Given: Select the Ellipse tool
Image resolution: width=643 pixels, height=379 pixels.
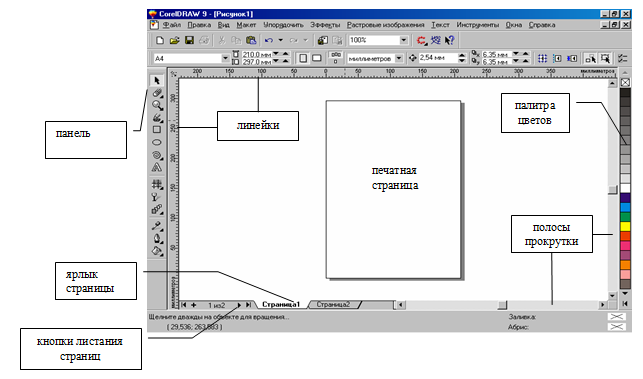Looking at the screenshot, I should point(157,142).
